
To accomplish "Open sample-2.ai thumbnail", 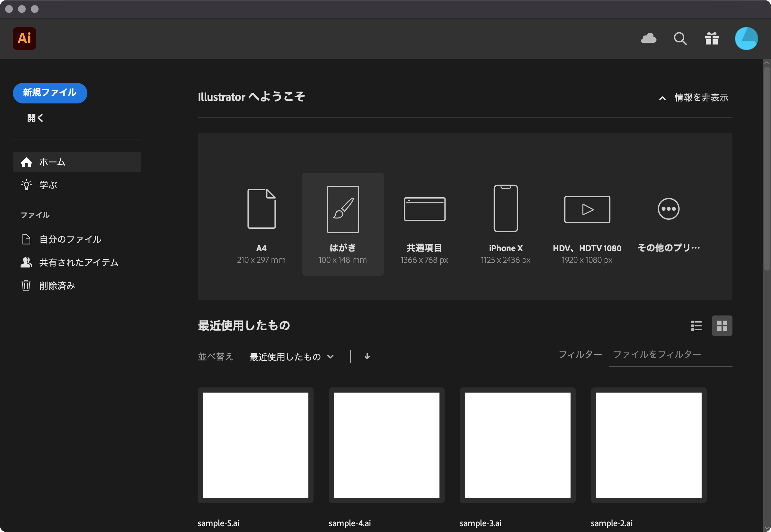I will tap(649, 445).
